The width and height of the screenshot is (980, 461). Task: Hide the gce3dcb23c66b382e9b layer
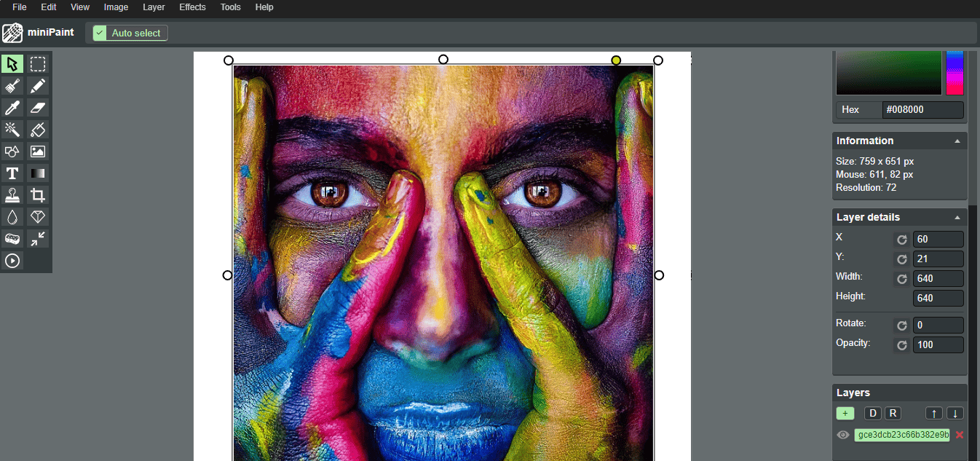[x=842, y=435]
